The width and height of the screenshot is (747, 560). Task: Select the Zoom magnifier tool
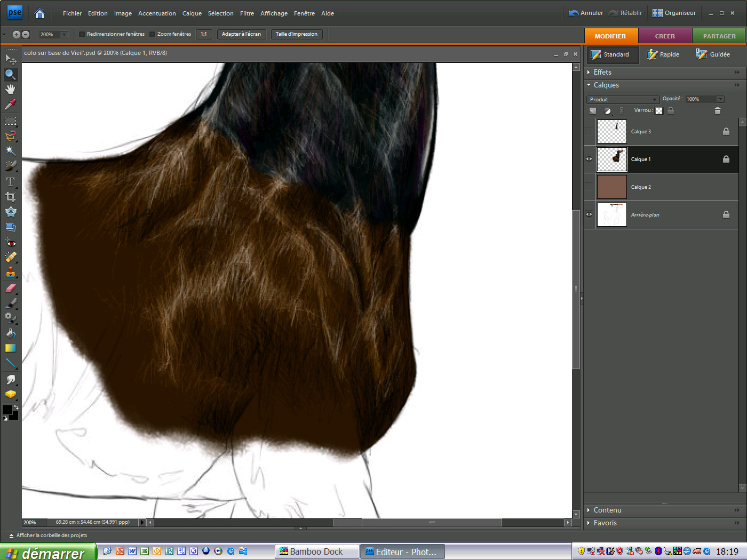(x=10, y=74)
